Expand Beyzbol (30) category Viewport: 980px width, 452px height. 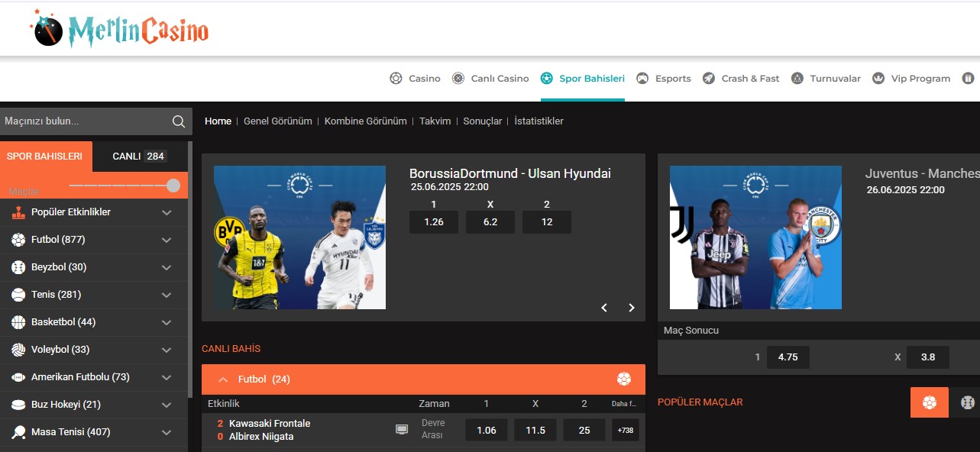(167, 267)
